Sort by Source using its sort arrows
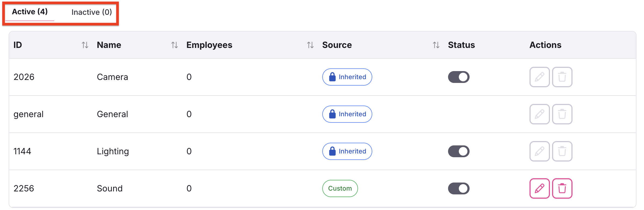 pyautogui.click(x=436, y=45)
